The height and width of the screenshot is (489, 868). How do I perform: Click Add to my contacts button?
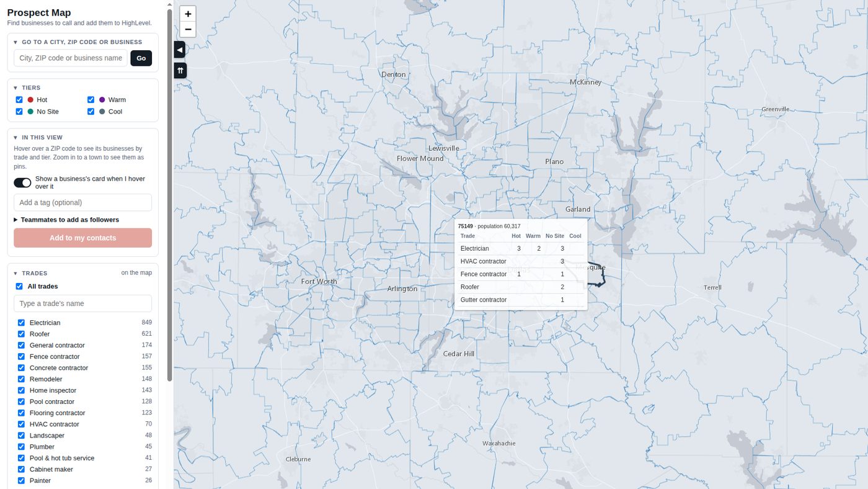pos(82,238)
